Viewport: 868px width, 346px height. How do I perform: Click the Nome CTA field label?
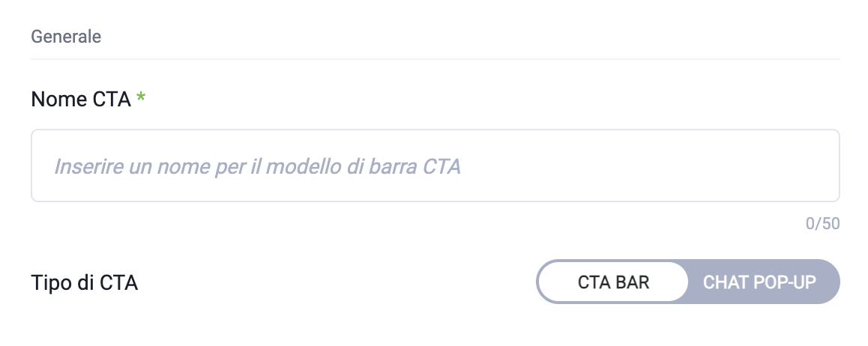pos(81,99)
